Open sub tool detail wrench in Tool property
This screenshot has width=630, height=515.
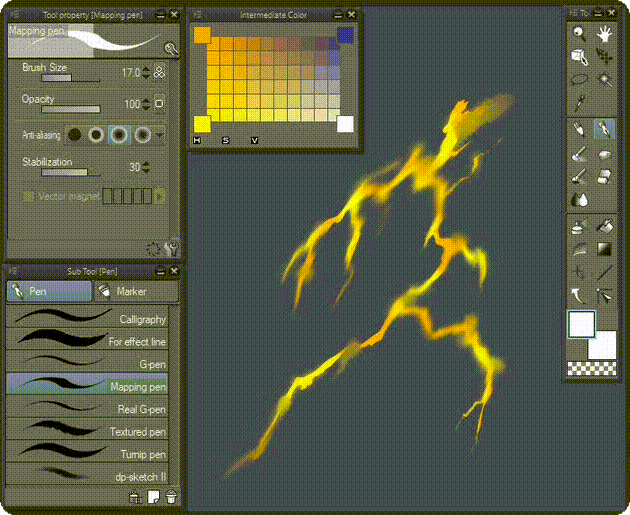click(x=172, y=249)
